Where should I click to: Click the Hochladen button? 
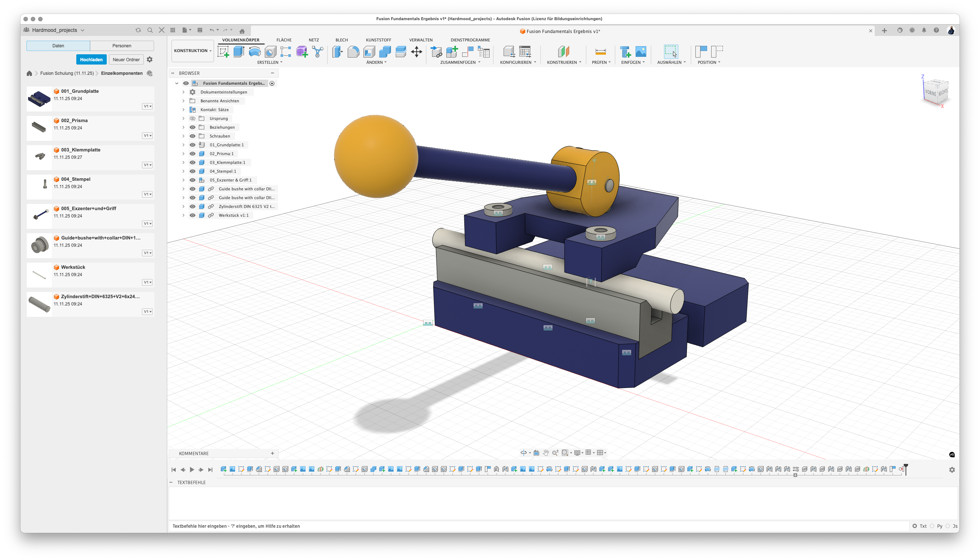click(91, 60)
